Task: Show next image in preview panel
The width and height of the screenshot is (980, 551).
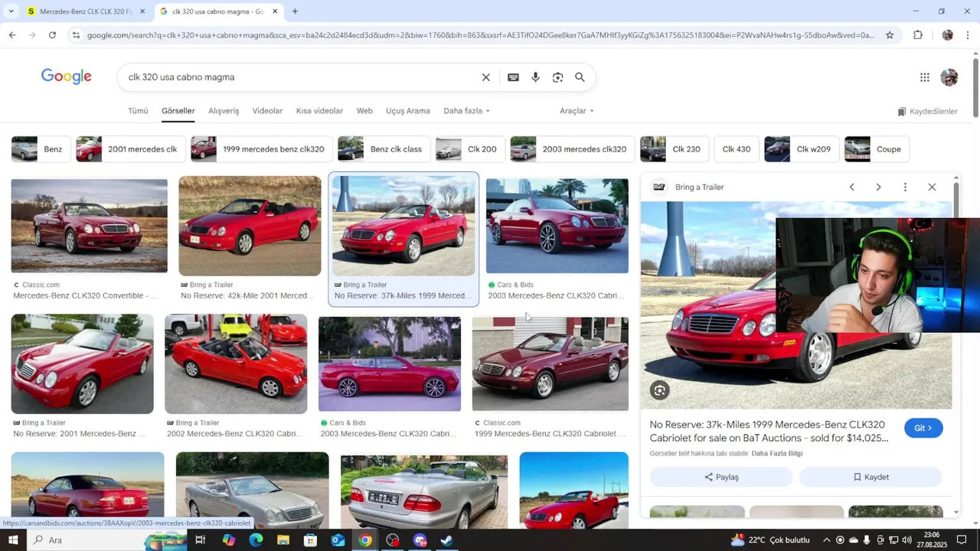Action: click(878, 187)
